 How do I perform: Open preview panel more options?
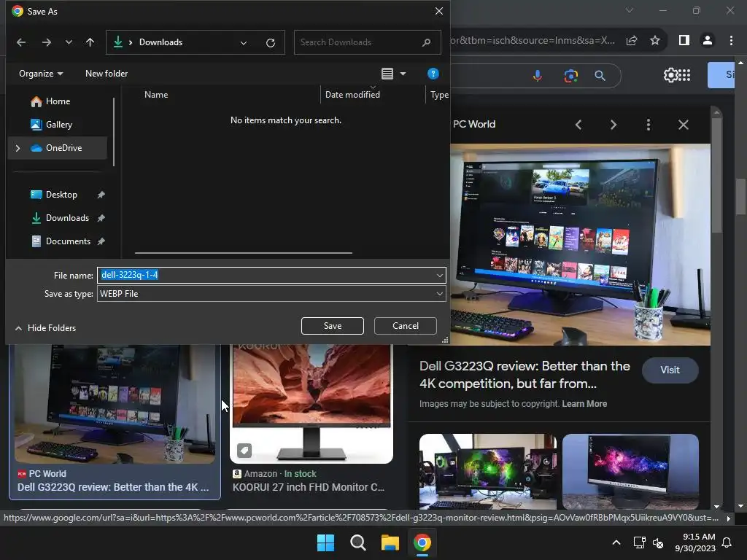pyautogui.click(x=649, y=125)
